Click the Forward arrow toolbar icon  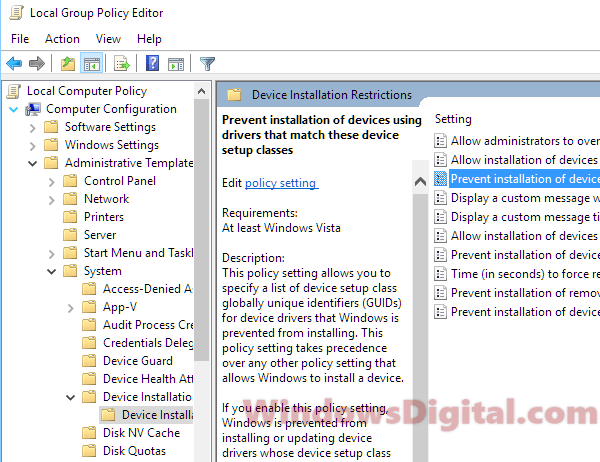(x=37, y=63)
